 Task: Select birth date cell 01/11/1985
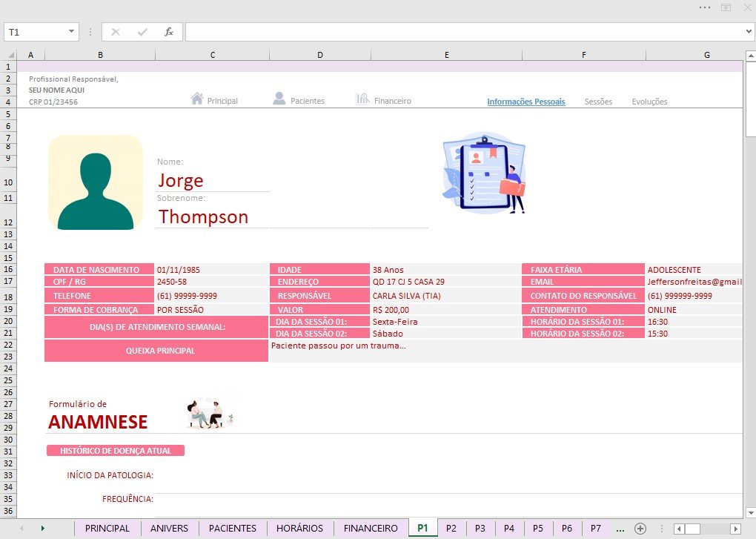coord(213,270)
